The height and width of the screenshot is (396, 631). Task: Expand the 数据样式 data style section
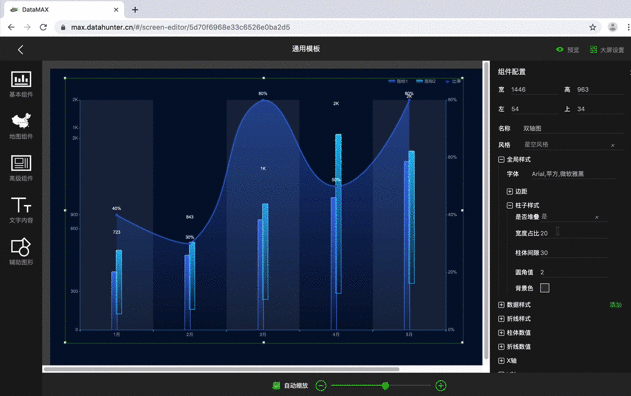501,305
